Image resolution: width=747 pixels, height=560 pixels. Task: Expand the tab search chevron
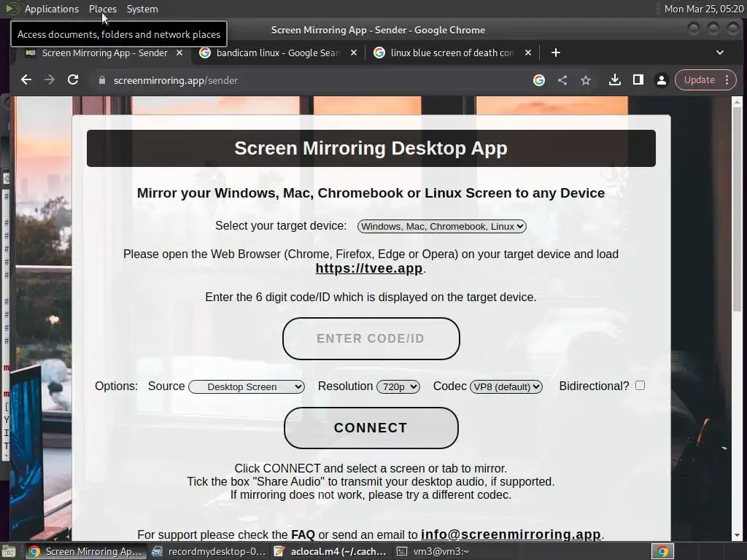click(720, 52)
